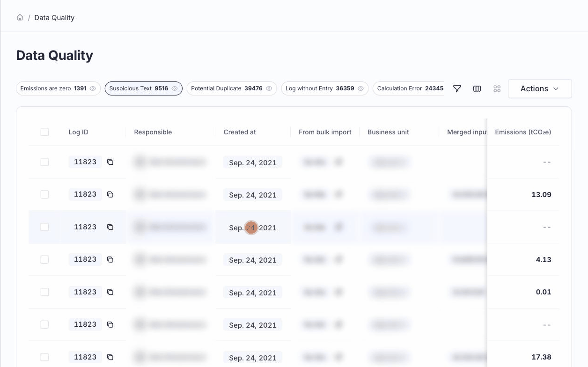Click the date cell in the 17.38 row
Viewport: 588px width, 367px height.
click(x=253, y=358)
